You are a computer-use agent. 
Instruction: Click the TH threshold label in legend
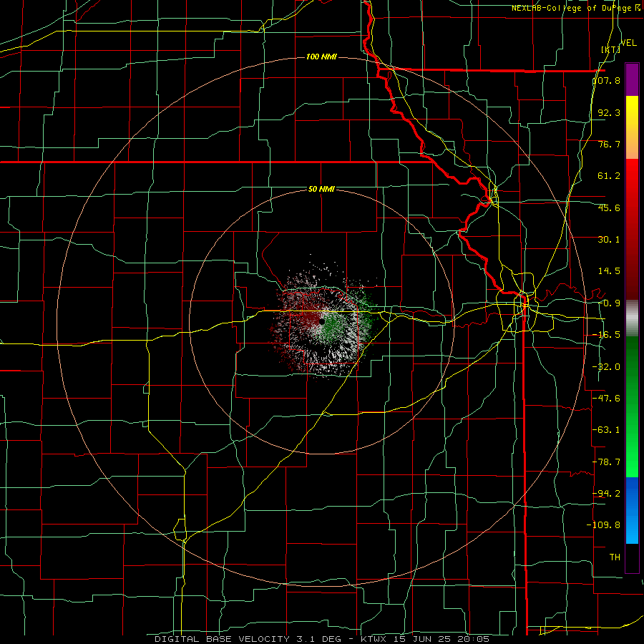click(x=615, y=557)
